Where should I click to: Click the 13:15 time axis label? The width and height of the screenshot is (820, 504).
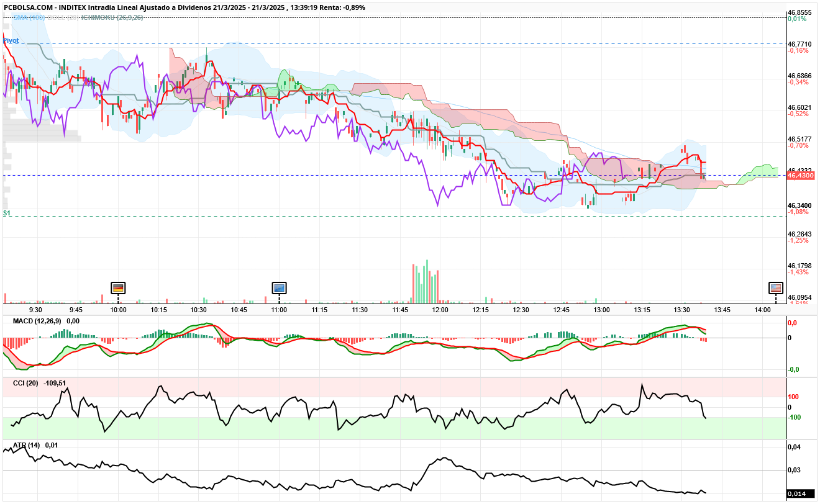tap(642, 309)
